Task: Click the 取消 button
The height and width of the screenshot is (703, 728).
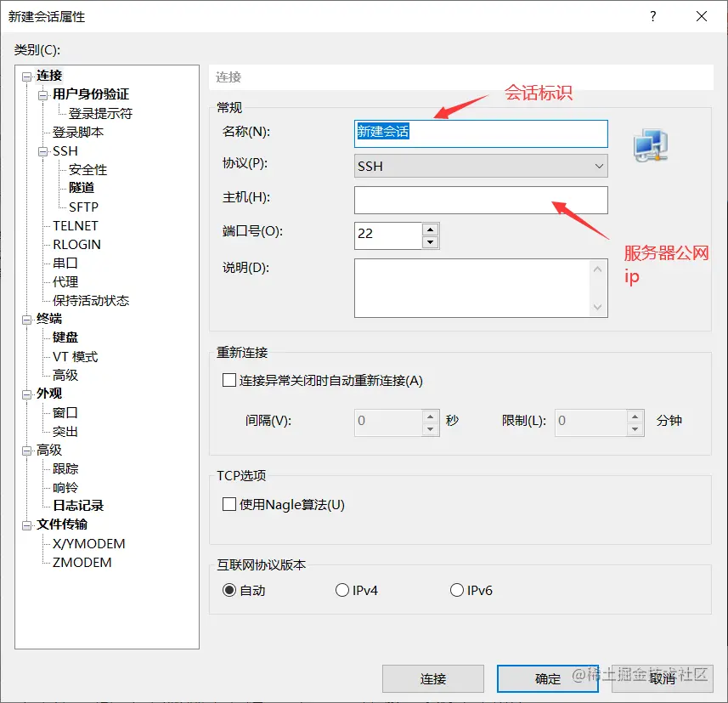Action: tap(661, 678)
